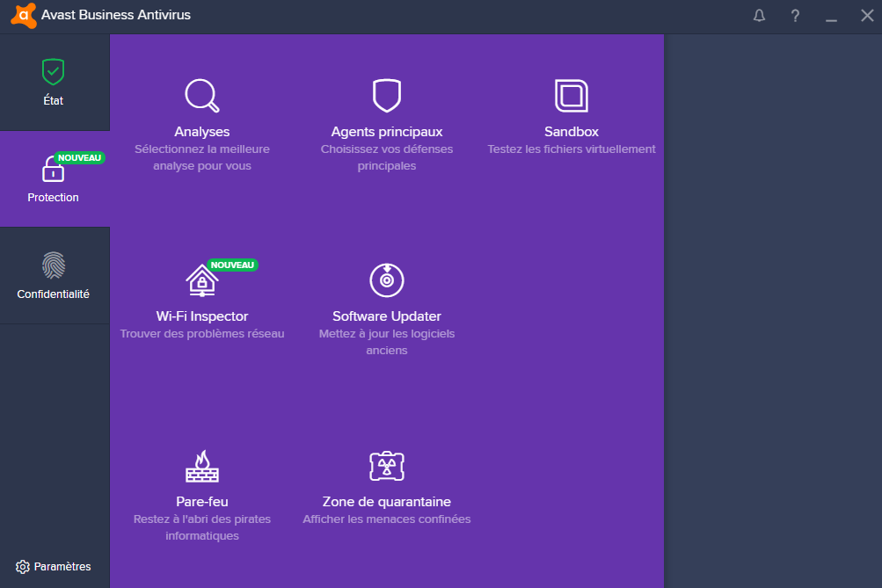Select the Protection sidebar tab
Viewport: 882px width, 588px height.
click(x=54, y=179)
